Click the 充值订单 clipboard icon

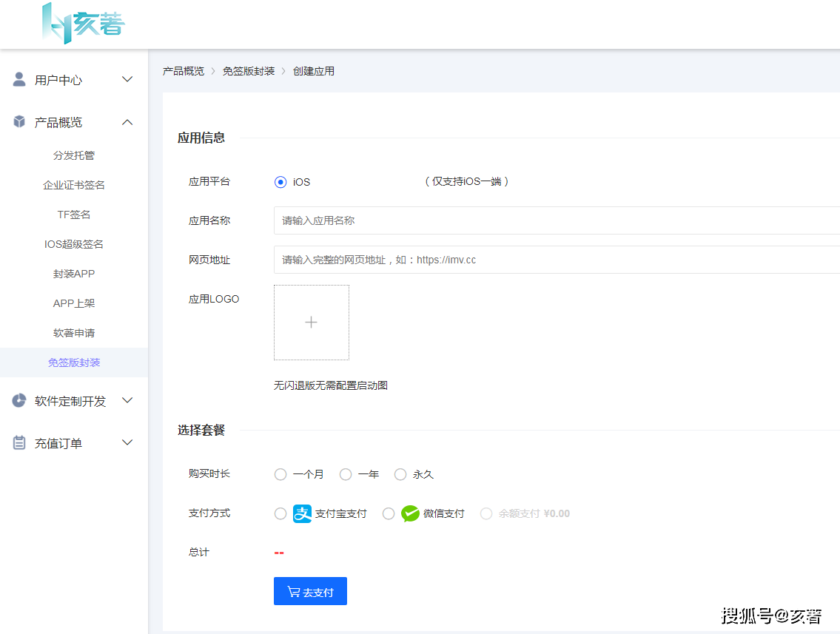tap(19, 443)
